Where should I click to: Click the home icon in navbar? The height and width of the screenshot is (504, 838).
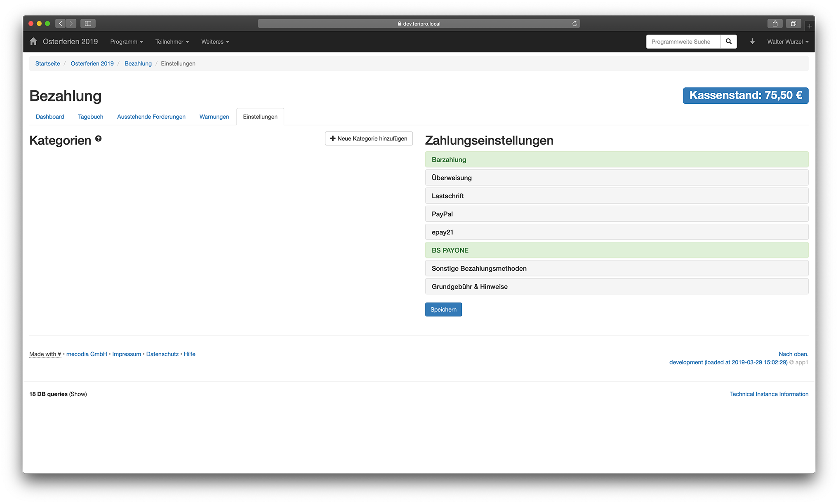click(x=33, y=42)
